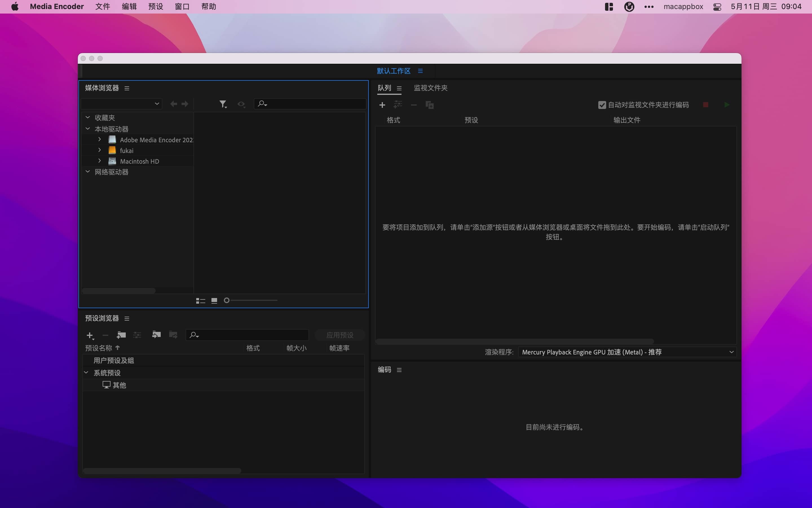Click the preset settings sliders icon
This screenshot has width=812, height=508.
137,335
